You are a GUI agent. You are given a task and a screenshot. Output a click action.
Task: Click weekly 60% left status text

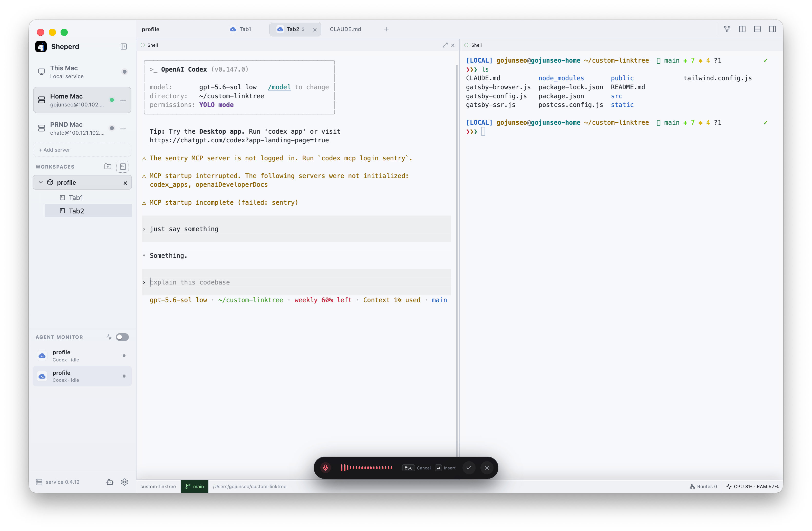point(323,300)
